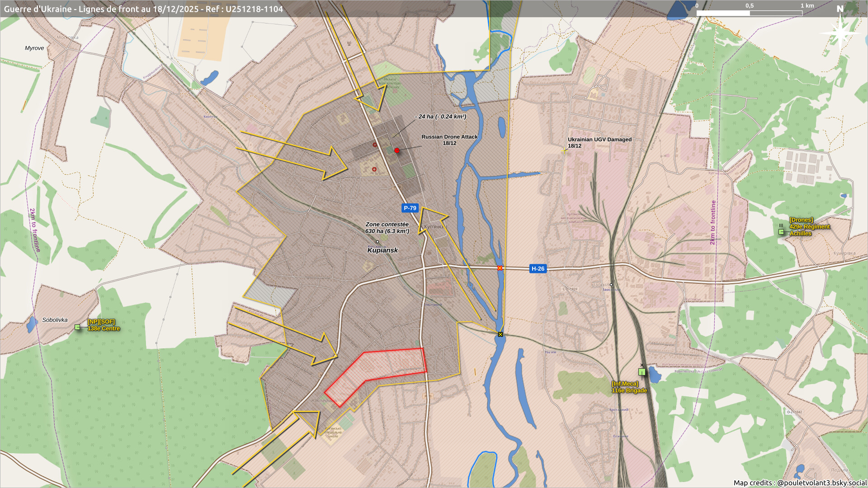Viewport: 868px width, 488px height.
Task: Click the P-79 road shield
Action: click(410, 208)
